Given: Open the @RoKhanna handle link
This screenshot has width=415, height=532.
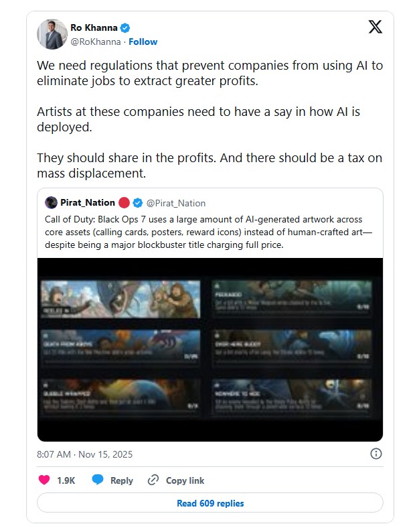Looking at the screenshot, I should tap(95, 42).
